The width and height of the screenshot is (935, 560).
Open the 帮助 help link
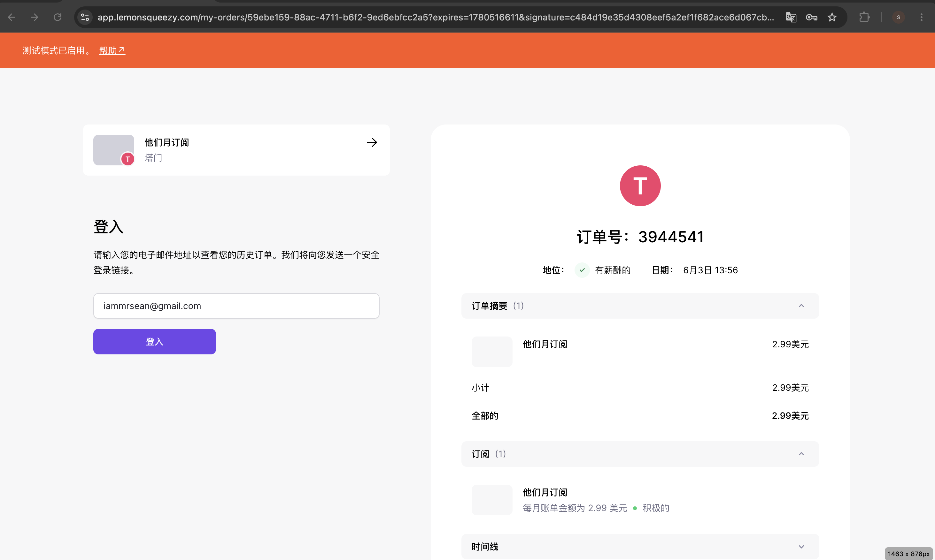coord(112,50)
